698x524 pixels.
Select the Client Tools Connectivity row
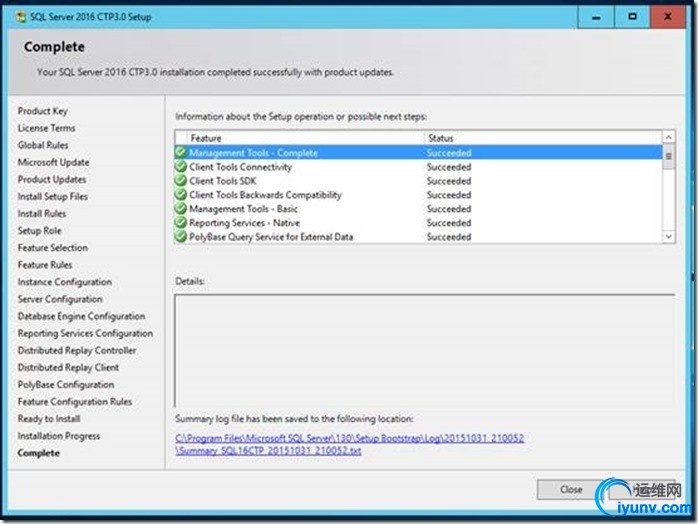click(x=418, y=167)
